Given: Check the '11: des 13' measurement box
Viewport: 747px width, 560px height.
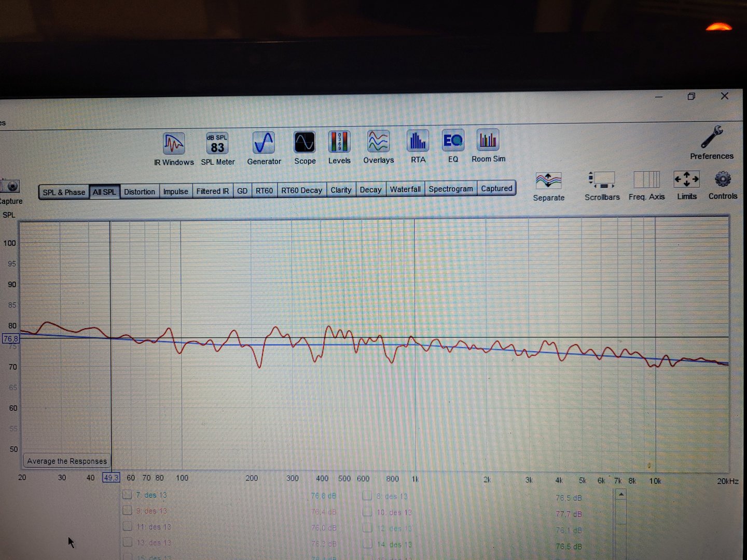Looking at the screenshot, I should [x=127, y=527].
